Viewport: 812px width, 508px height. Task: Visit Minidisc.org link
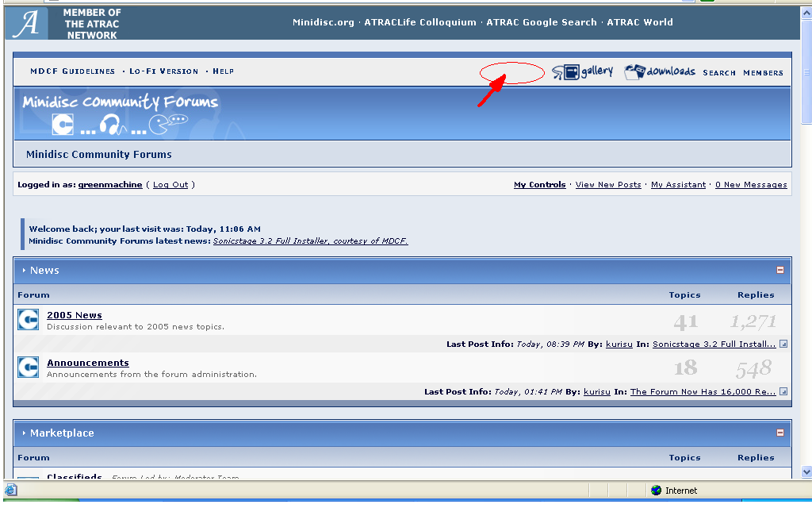tap(324, 22)
